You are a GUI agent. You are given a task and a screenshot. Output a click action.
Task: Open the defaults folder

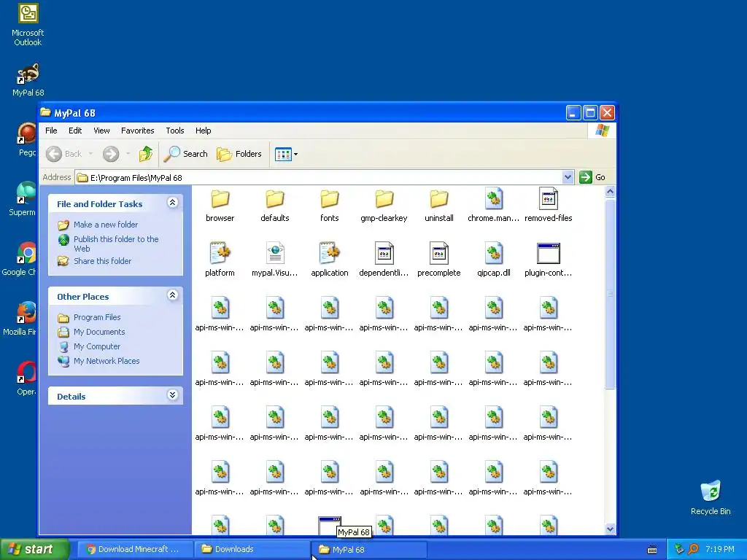[x=275, y=206]
